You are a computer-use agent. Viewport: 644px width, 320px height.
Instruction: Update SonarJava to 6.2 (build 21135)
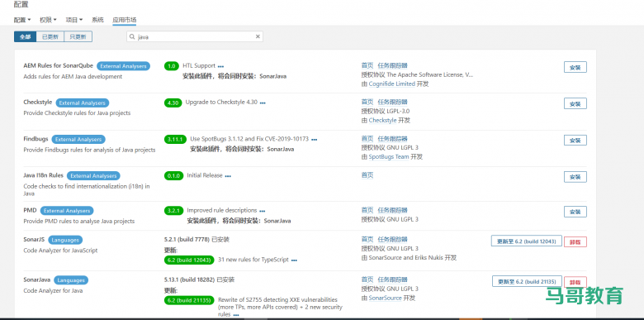527,281
